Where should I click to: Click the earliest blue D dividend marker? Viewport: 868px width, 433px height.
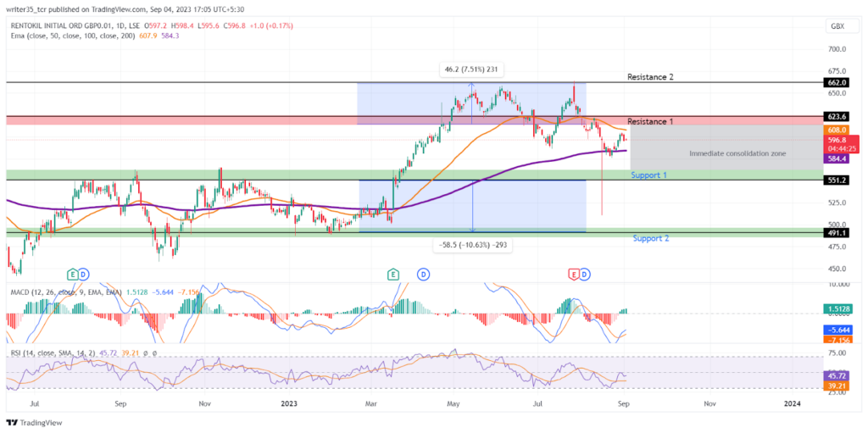pyautogui.click(x=82, y=274)
